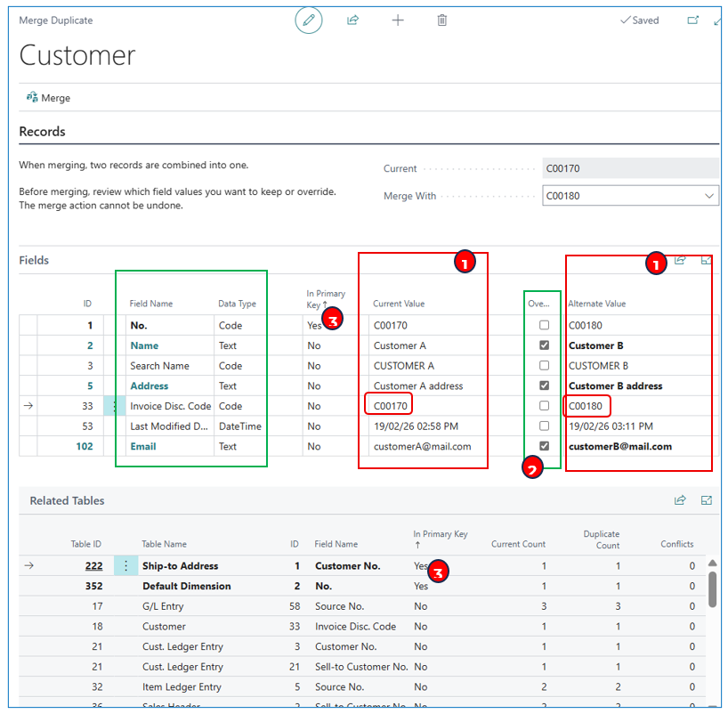Click the trash delete icon

(442, 20)
